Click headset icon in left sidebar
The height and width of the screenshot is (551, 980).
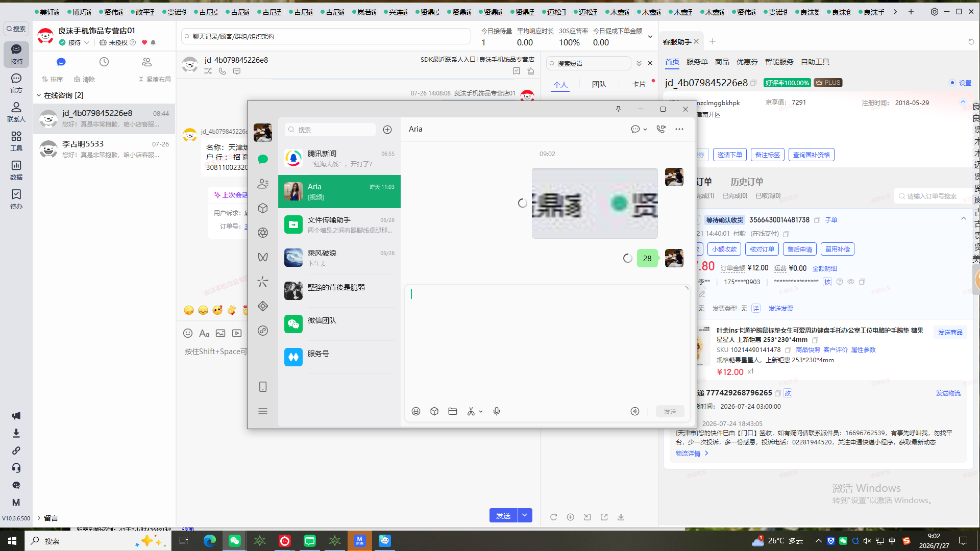pos(16,468)
